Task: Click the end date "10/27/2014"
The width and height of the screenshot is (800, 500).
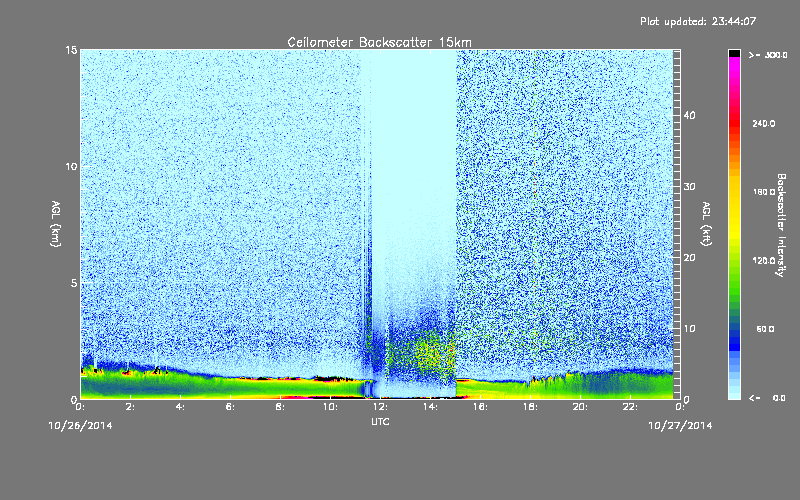Action: 680,426
